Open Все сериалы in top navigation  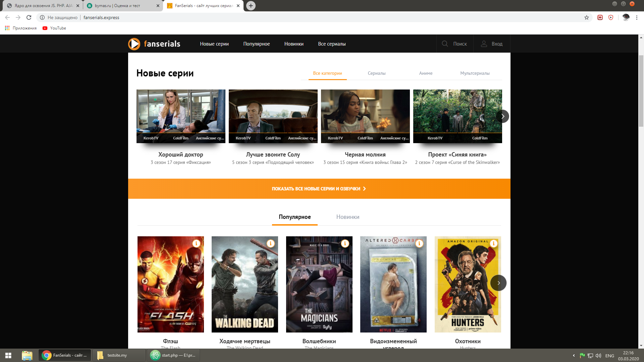(x=332, y=44)
